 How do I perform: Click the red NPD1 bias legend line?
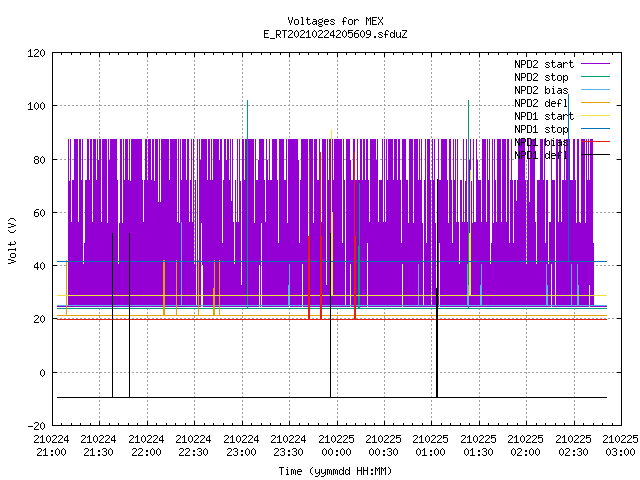pyautogui.click(x=596, y=142)
